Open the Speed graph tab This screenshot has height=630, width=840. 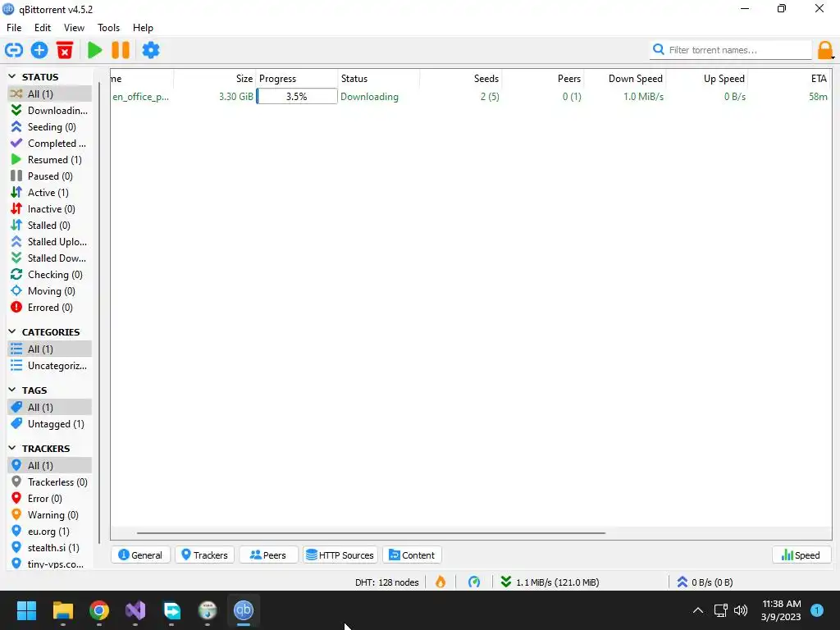801,555
